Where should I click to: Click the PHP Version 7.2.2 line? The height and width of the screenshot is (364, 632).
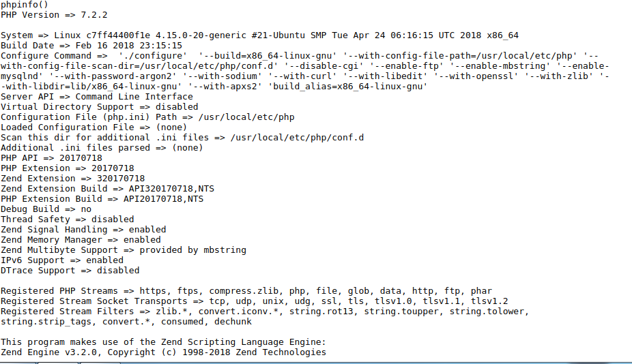click(x=54, y=15)
